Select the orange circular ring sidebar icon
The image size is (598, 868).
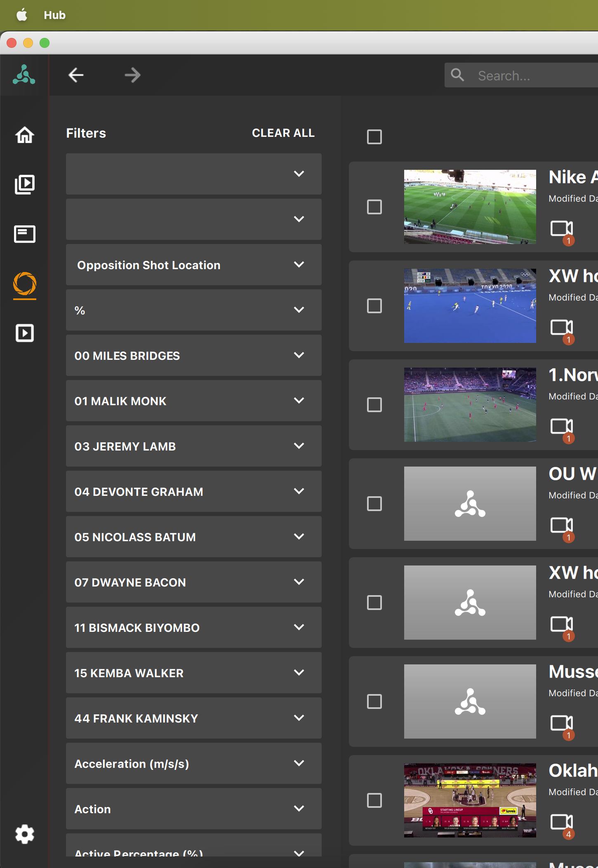click(25, 284)
